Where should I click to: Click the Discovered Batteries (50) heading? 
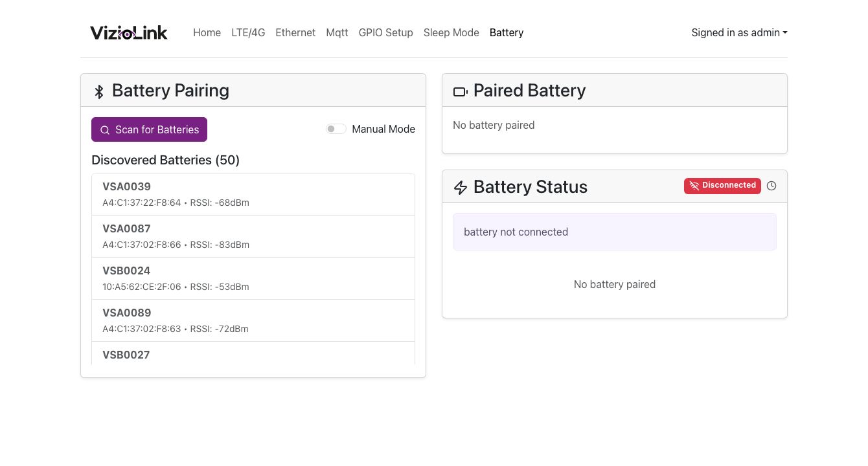click(x=165, y=160)
